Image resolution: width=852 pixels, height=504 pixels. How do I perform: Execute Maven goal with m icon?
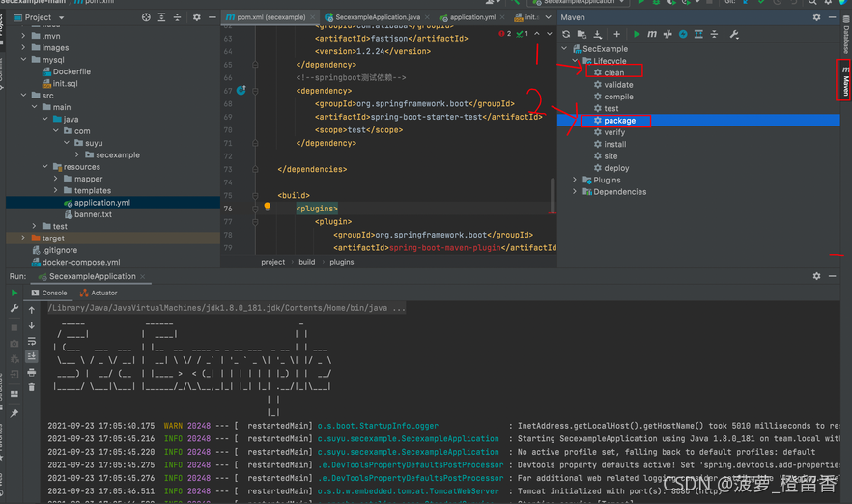coord(652,34)
